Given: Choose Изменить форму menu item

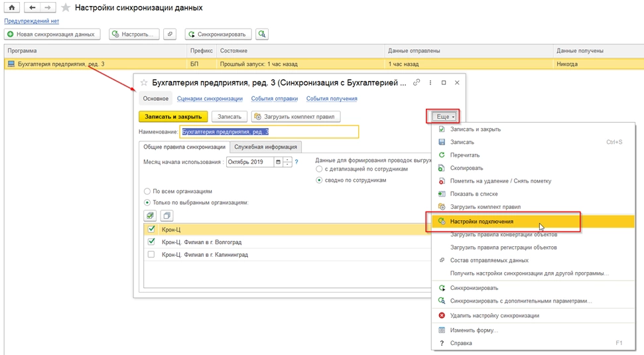Looking at the screenshot, I should pos(533,330).
